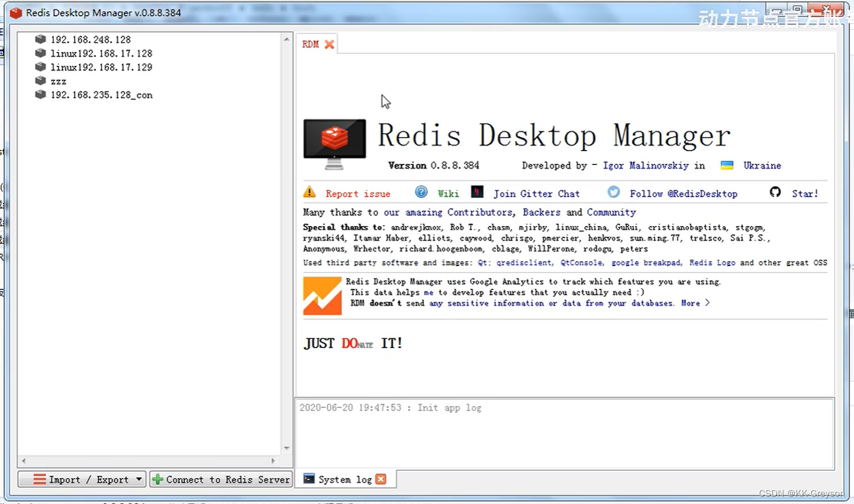Click the red lines icon on Import / Export

40,479
